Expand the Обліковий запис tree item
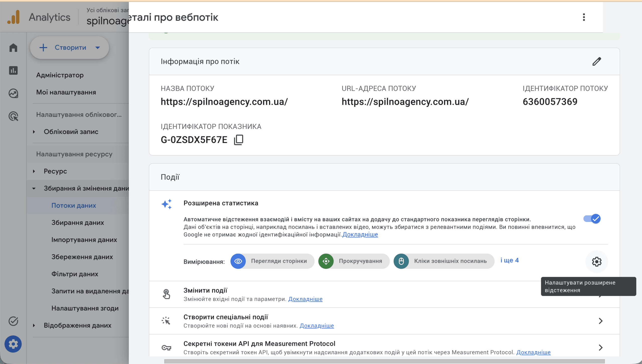The width and height of the screenshot is (642, 364). 34,132
